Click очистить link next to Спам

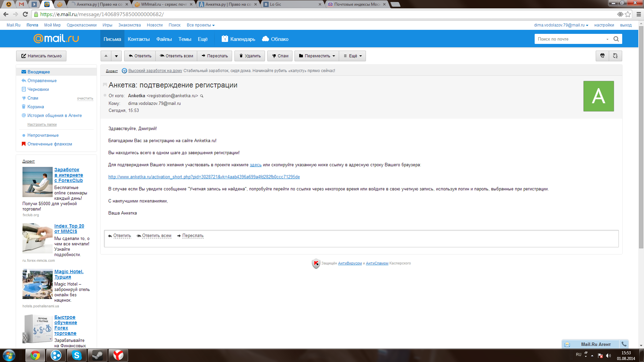coord(85,98)
